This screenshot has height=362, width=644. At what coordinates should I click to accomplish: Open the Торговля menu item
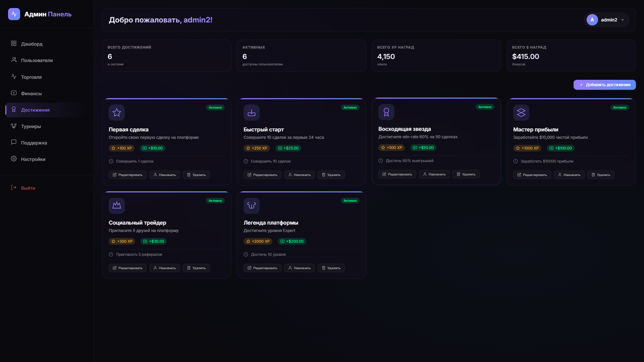coord(47,77)
